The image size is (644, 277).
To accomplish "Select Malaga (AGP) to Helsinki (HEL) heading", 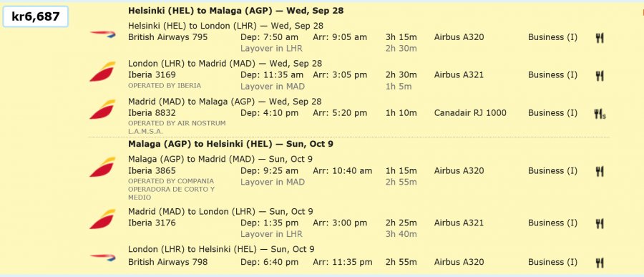I will tap(230, 144).
